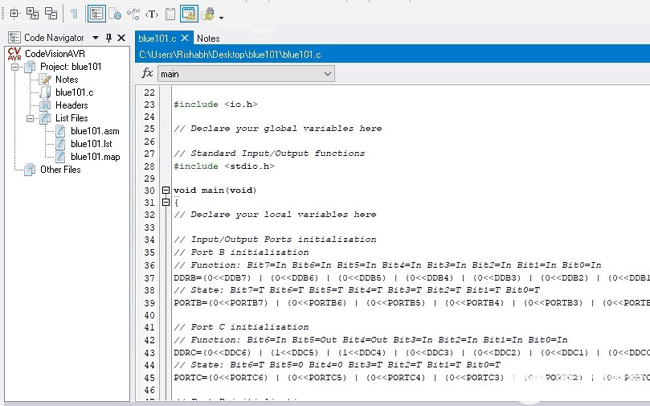The height and width of the screenshot is (406, 650).
Task: Pin the Code Navigator panel
Action: [109, 38]
